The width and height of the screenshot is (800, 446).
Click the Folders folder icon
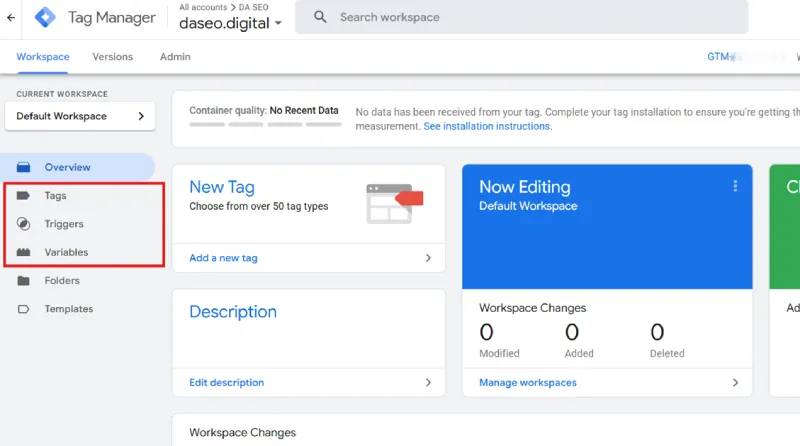tap(23, 281)
